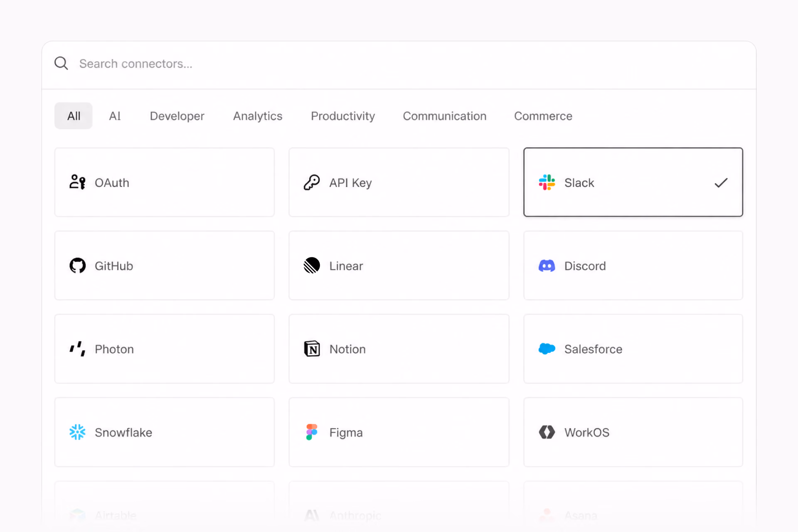Pick the Photon connector label
The height and width of the screenshot is (532, 798).
pyautogui.click(x=114, y=349)
